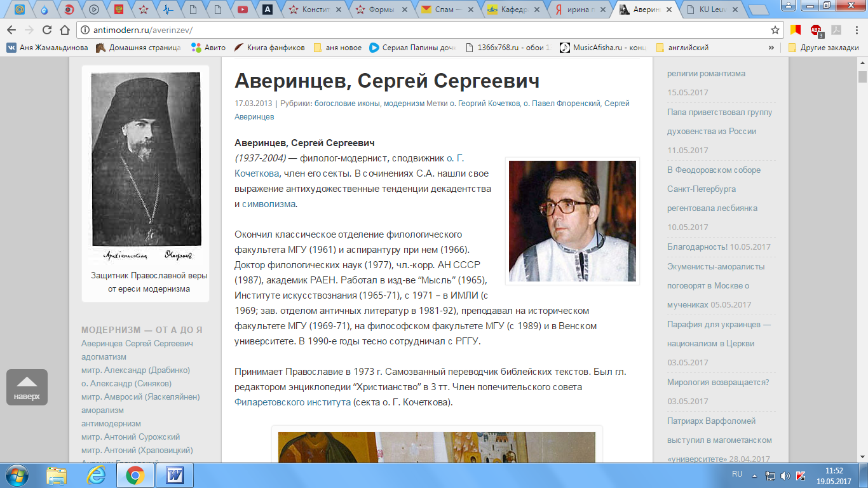
Task: Open the Windows Start menu
Action: pos(18,475)
